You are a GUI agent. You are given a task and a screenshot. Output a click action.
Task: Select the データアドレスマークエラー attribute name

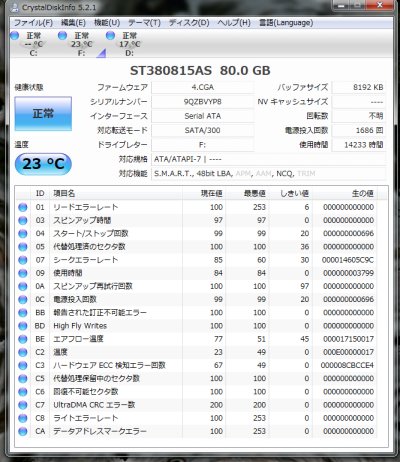click(x=100, y=431)
